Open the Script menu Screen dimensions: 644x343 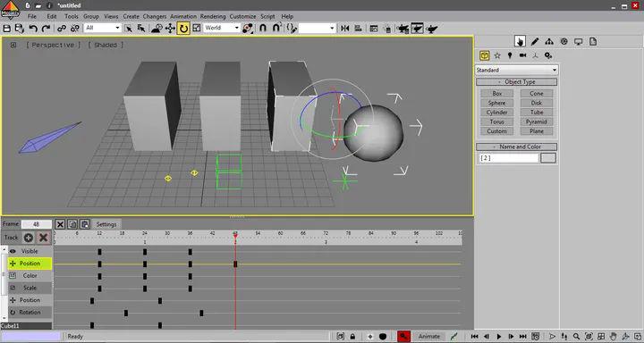tap(267, 16)
